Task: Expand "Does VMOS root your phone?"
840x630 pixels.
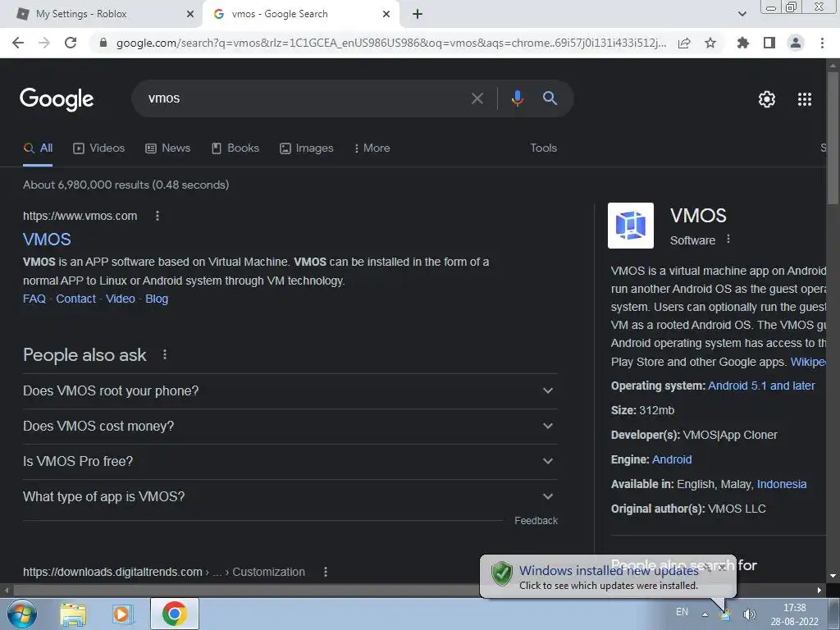Action: click(x=290, y=391)
